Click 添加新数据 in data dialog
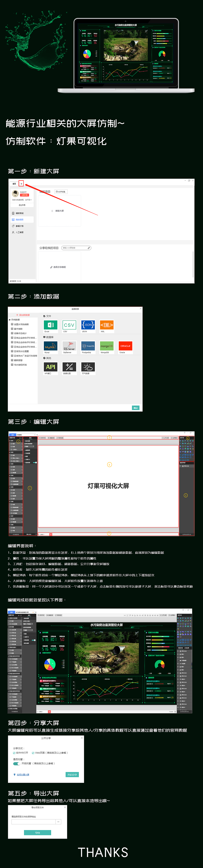This screenshot has height=868, width=203. (x=23, y=315)
